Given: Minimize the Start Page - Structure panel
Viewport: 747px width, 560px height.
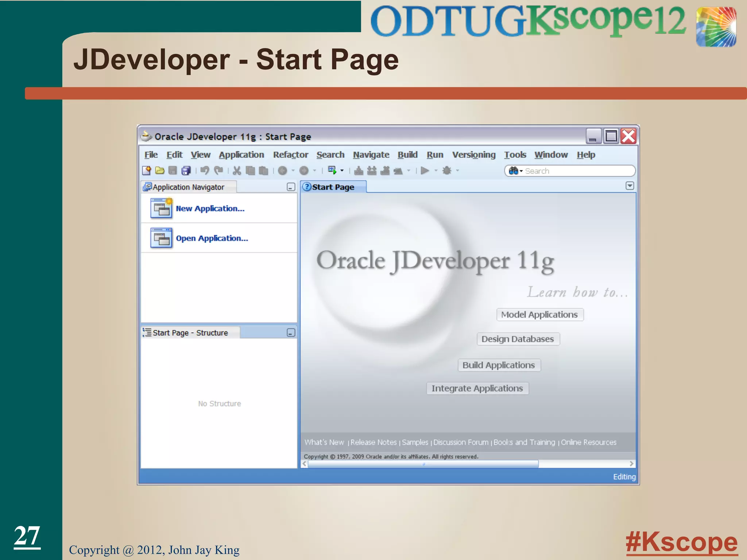Looking at the screenshot, I should pyautogui.click(x=291, y=332).
